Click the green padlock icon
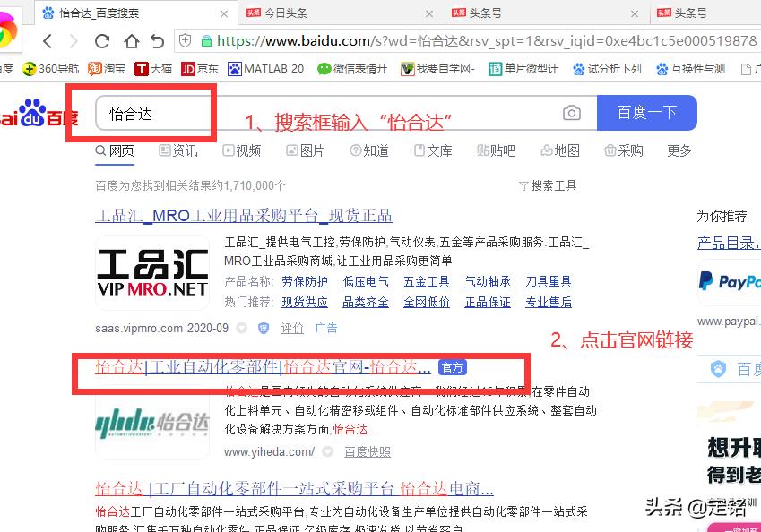761x532 pixels. click(x=206, y=41)
